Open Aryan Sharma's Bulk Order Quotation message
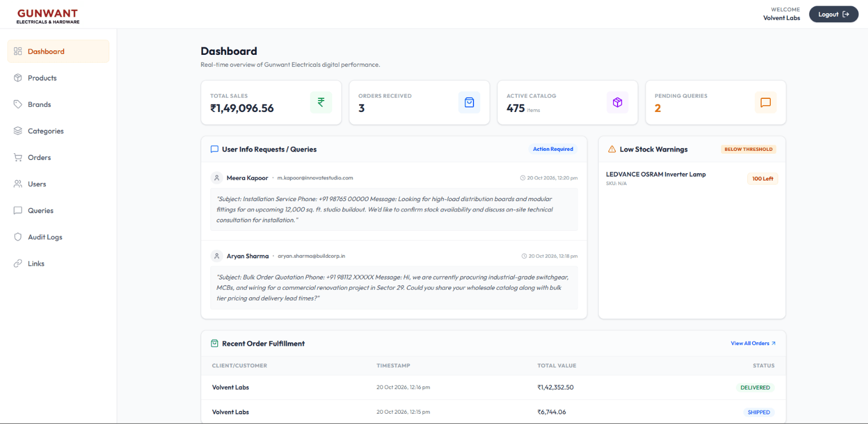 394,288
